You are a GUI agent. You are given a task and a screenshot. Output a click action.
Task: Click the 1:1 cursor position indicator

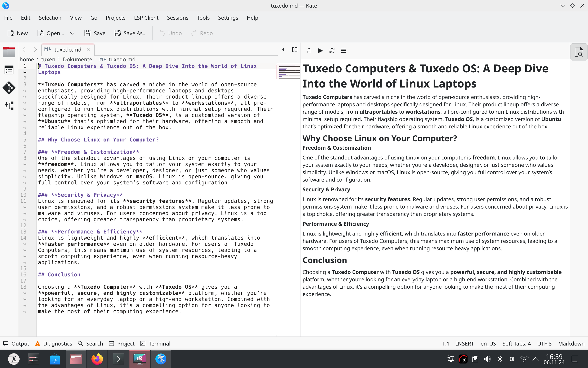446,343
